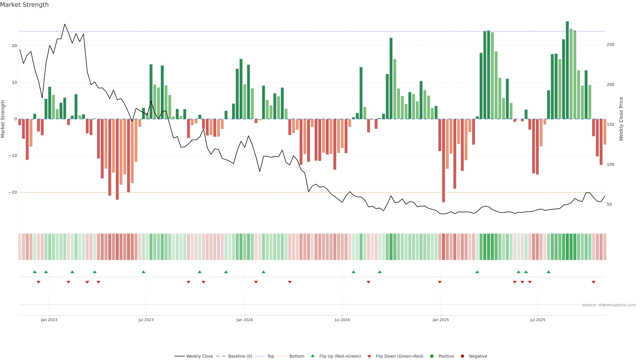Select the leftmost green flip-up triangle marker
This screenshot has height=362, width=644.
coord(35,272)
